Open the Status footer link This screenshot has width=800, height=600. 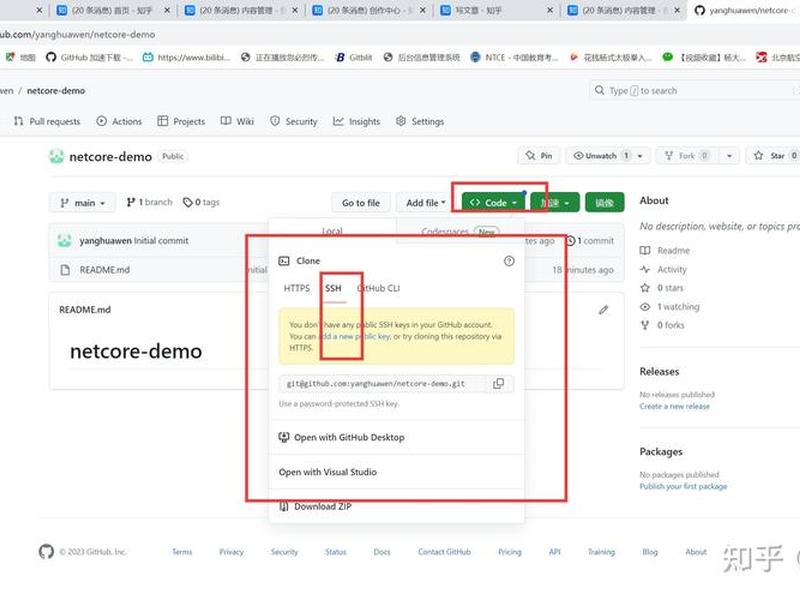point(336,552)
